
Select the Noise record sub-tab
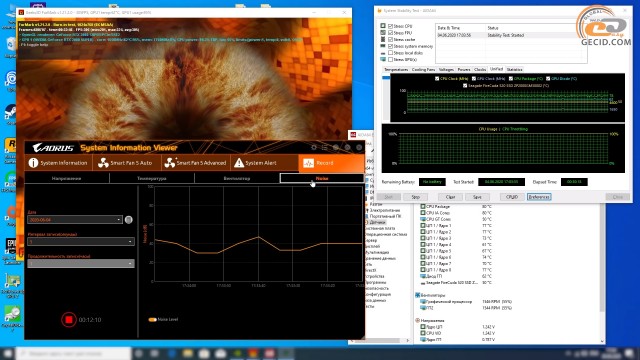tap(322, 178)
